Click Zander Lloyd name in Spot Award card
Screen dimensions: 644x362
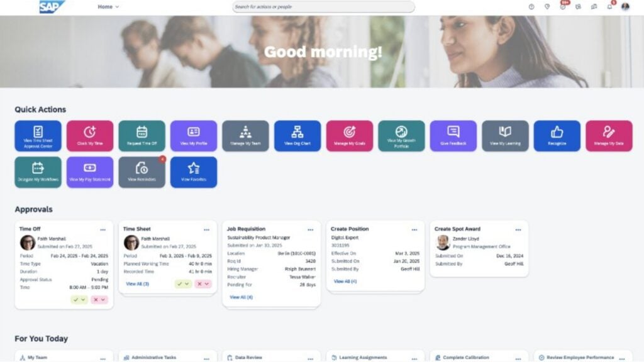point(466,238)
